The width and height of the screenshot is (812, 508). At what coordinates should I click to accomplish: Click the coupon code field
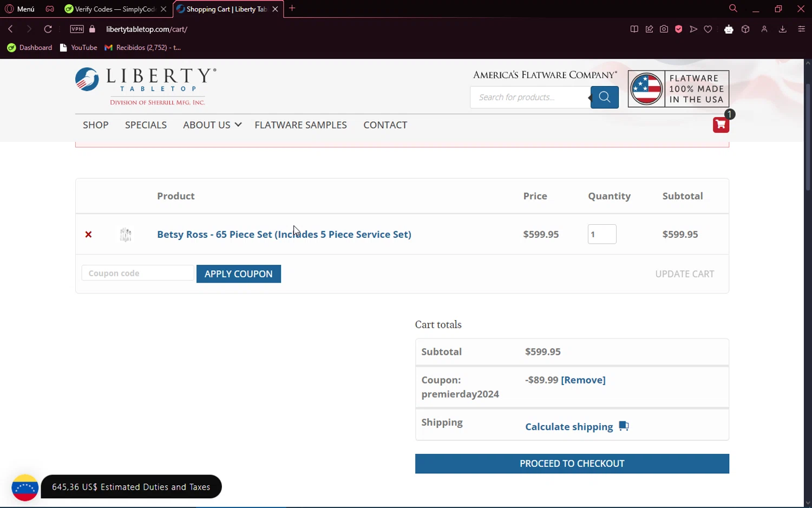(x=137, y=273)
